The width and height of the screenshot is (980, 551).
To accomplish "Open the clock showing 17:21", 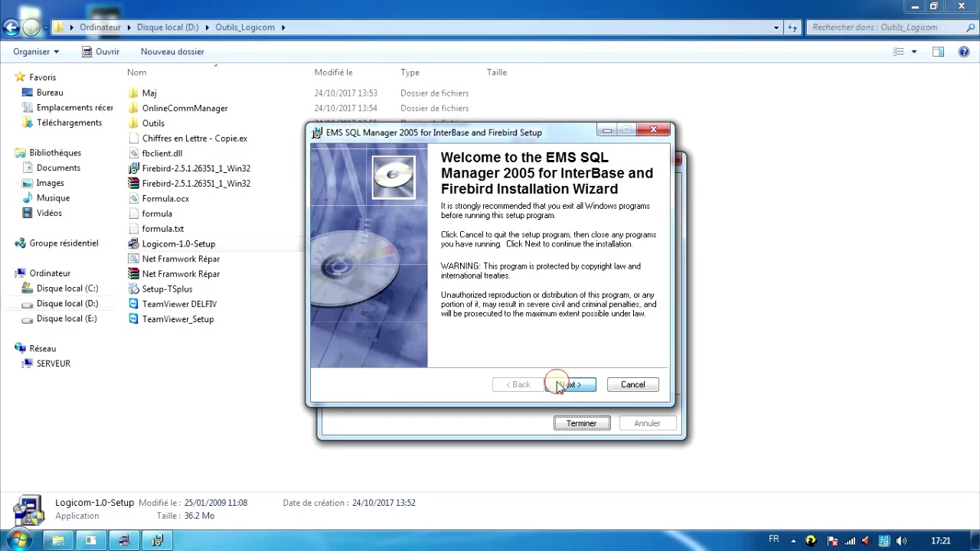I will tap(940, 541).
